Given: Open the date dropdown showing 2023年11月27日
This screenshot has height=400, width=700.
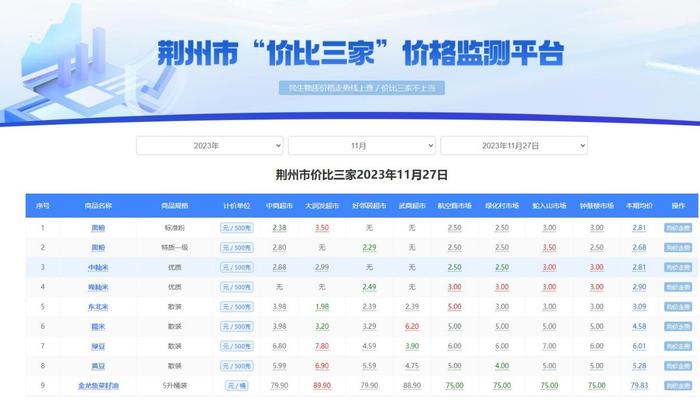Looking at the screenshot, I should click(513, 145).
